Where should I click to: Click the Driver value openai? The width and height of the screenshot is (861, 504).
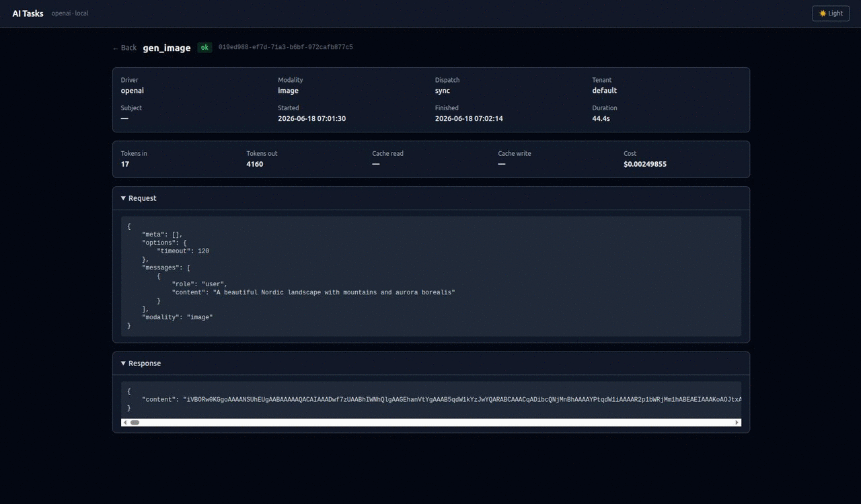133,91
